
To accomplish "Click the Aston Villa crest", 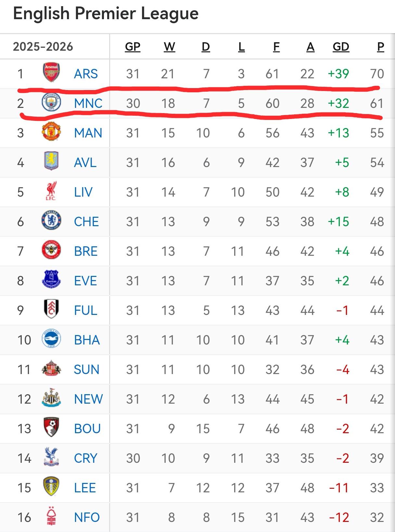I will (51, 161).
